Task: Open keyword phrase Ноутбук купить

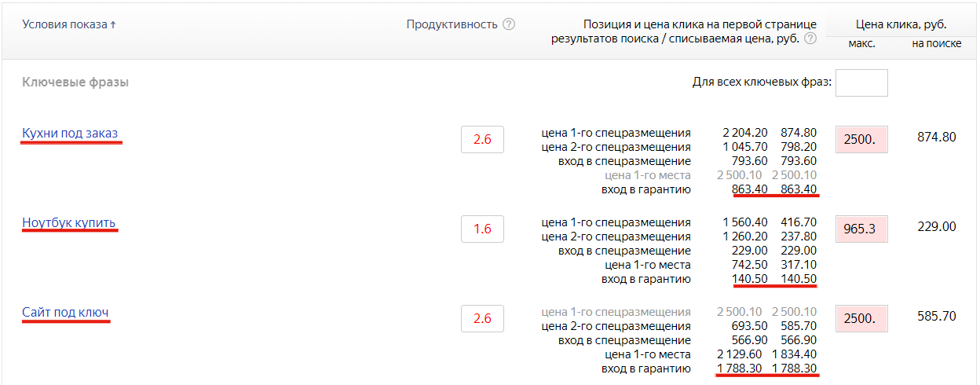Action: (x=69, y=223)
